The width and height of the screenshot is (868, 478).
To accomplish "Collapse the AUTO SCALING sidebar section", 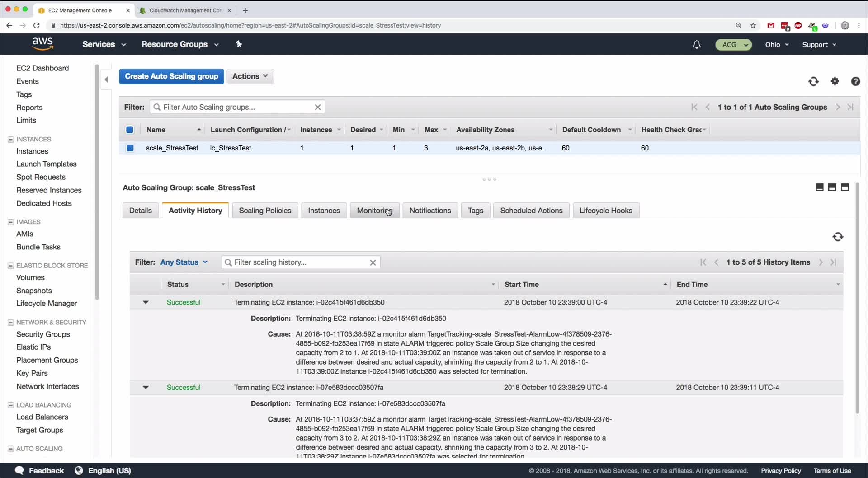I will click(x=11, y=449).
